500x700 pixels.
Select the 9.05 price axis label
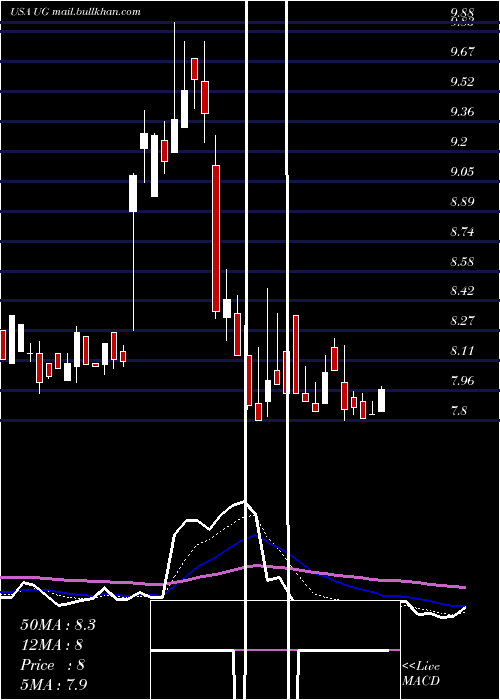tap(462, 172)
